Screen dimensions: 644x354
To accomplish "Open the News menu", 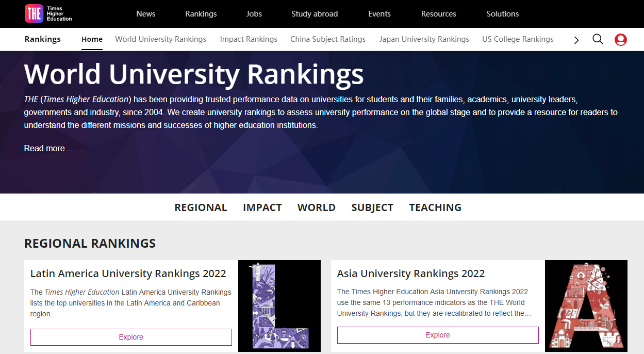I will 146,14.
